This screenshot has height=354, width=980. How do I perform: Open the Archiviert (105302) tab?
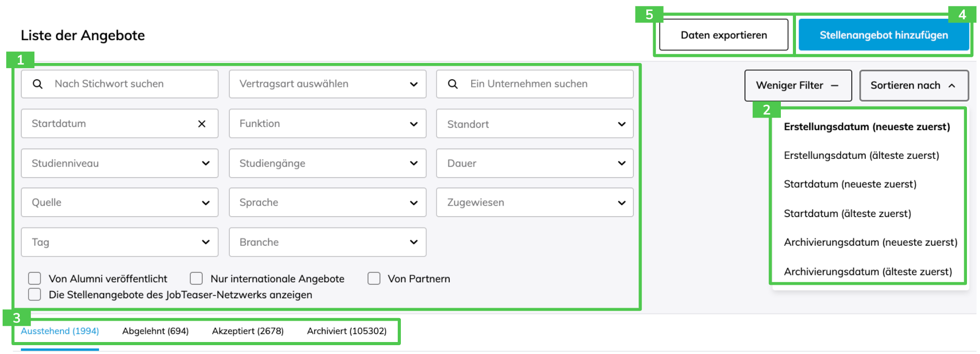(x=347, y=331)
